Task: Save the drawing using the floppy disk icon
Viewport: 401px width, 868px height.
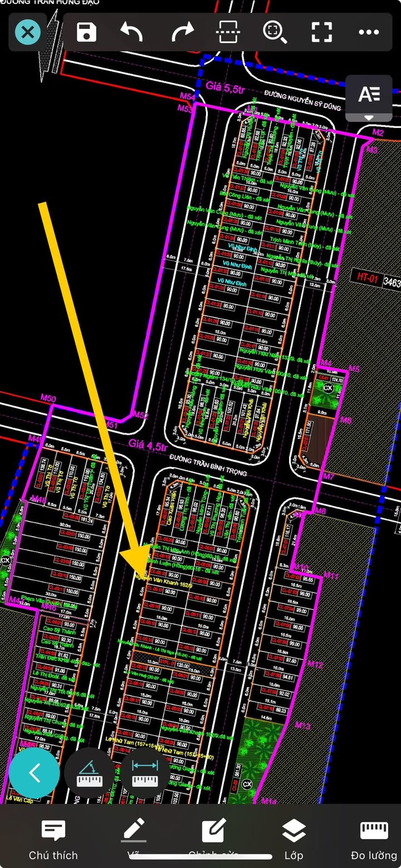Action: pyautogui.click(x=87, y=32)
